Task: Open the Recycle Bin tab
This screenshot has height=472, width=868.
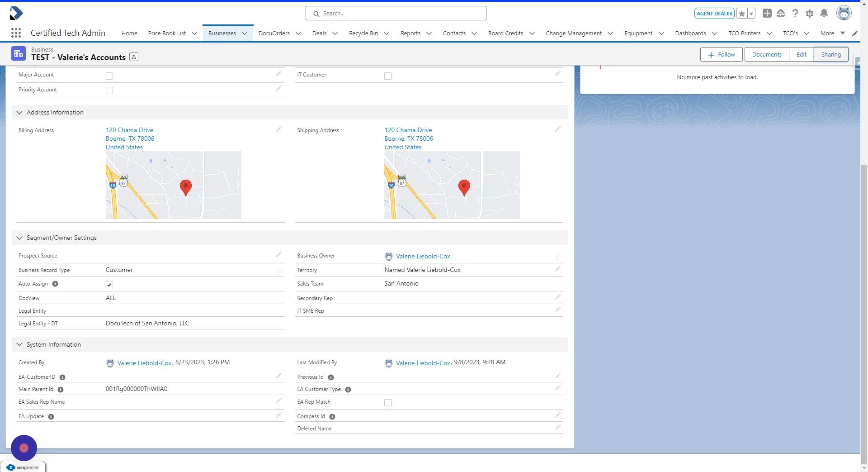Action: [x=363, y=33]
